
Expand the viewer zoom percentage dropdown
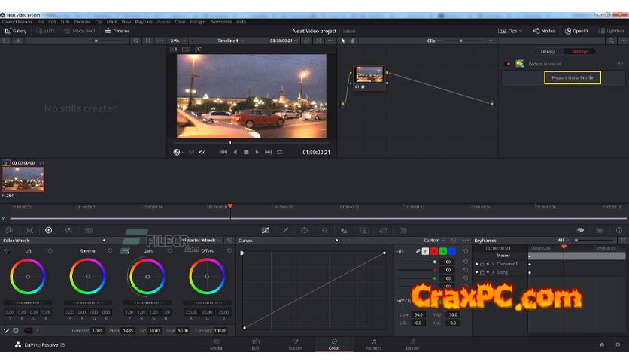[x=177, y=41]
